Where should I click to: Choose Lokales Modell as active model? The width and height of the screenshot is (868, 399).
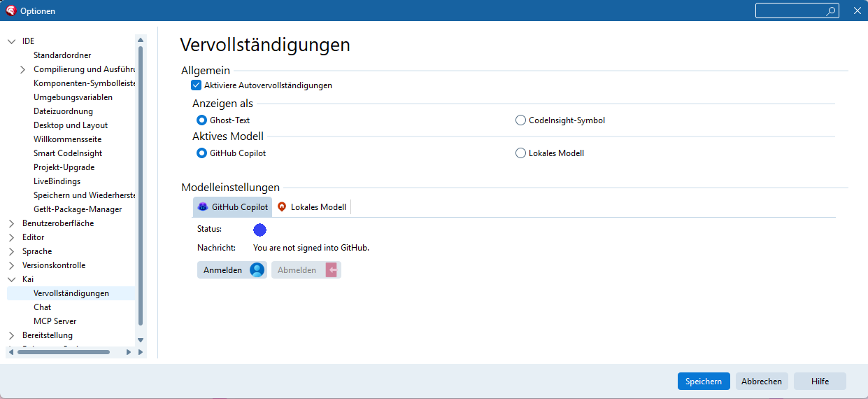[520, 153]
